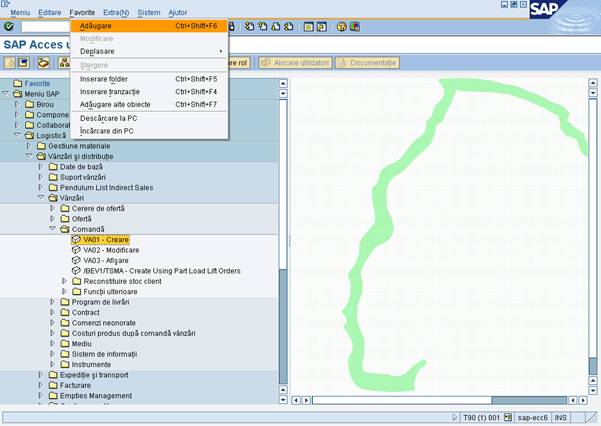Choose Adăugare alte obiecte entry
The height and width of the screenshot is (426, 601).
[x=149, y=104]
